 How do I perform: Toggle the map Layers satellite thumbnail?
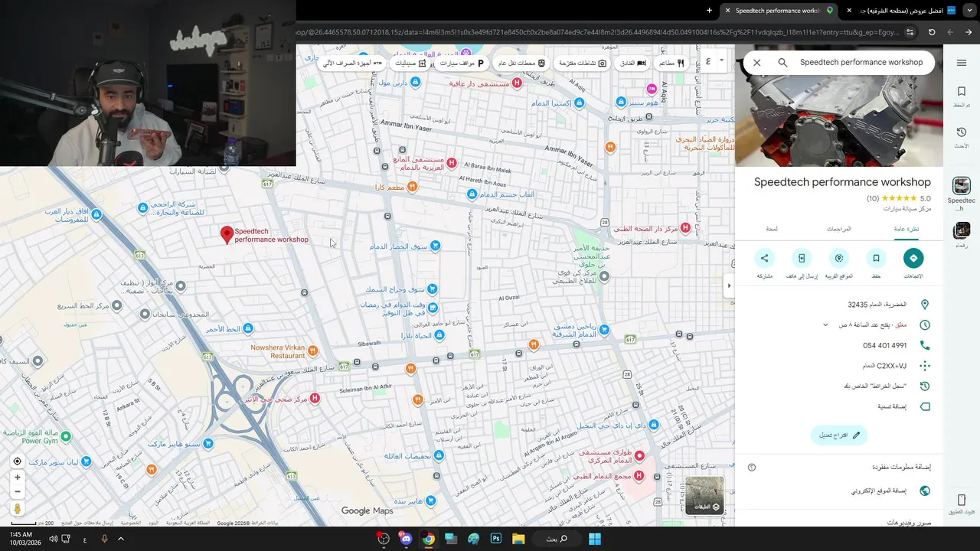click(704, 495)
